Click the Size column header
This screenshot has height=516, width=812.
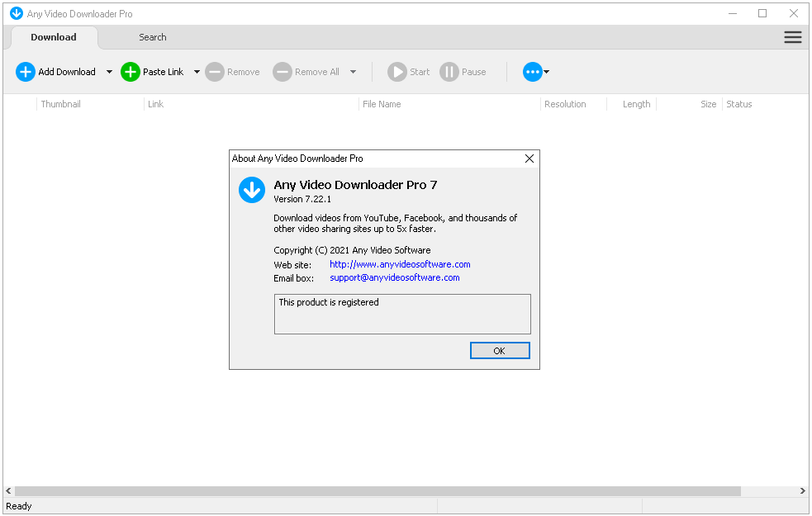708,104
